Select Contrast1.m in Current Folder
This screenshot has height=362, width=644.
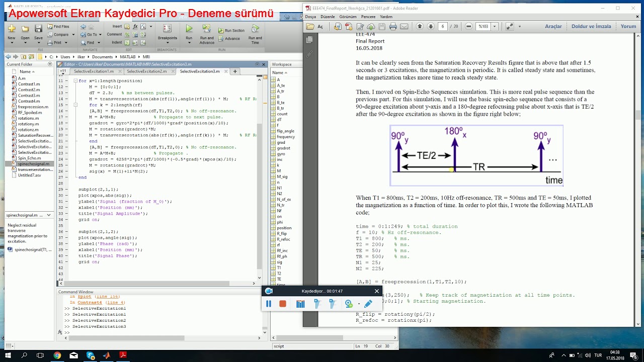tap(29, 84)
